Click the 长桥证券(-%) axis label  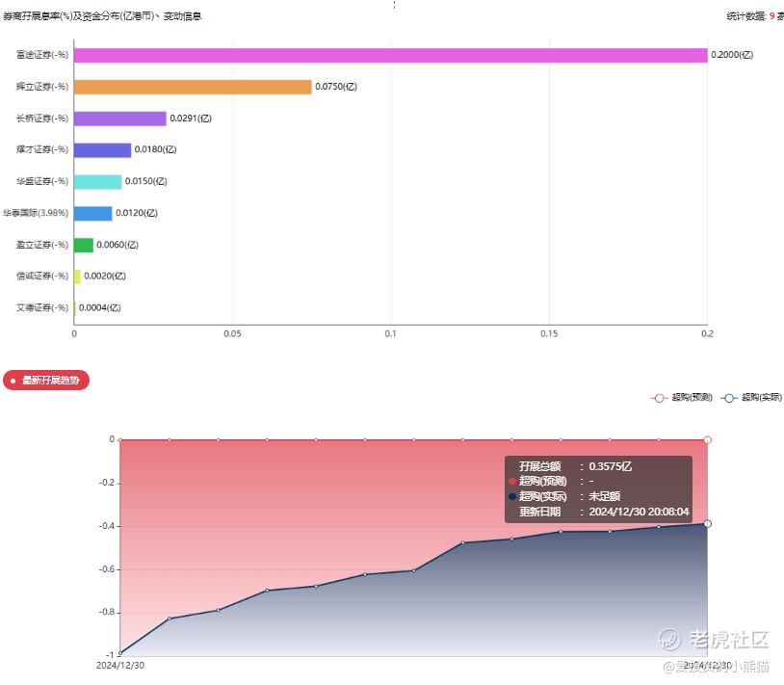pos(42,119)
